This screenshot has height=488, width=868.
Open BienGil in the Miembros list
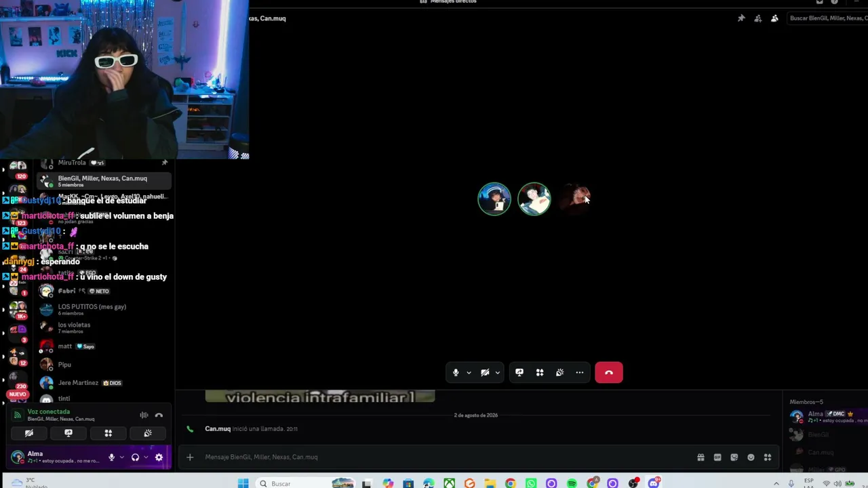828,434
